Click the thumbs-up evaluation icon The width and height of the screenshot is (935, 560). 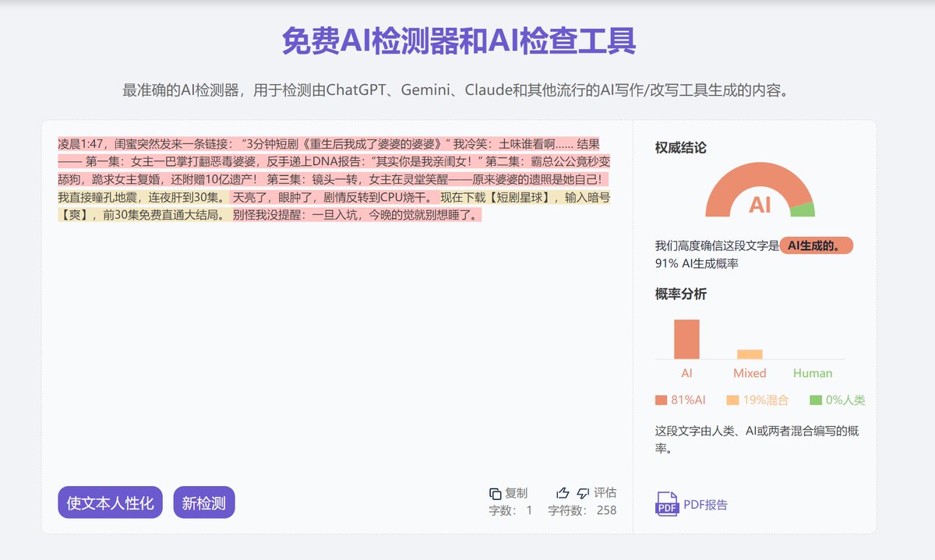coord(562,491)
